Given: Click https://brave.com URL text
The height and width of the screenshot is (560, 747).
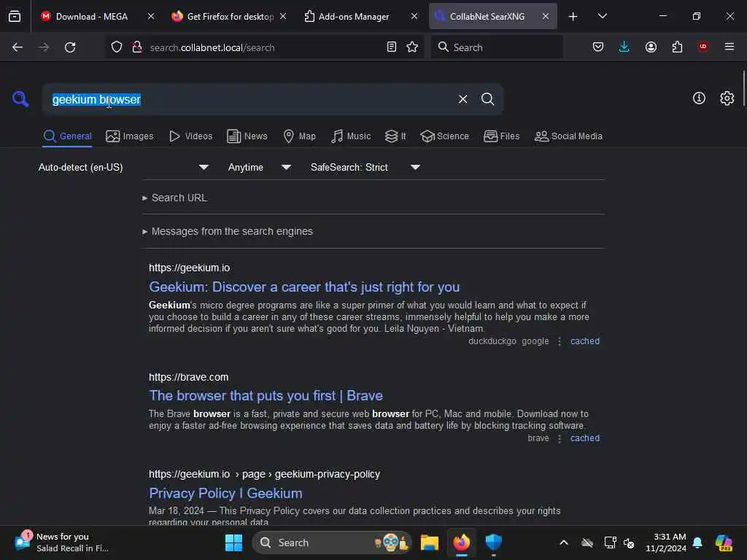Looking at the screenshot, I should click(189, 377).
